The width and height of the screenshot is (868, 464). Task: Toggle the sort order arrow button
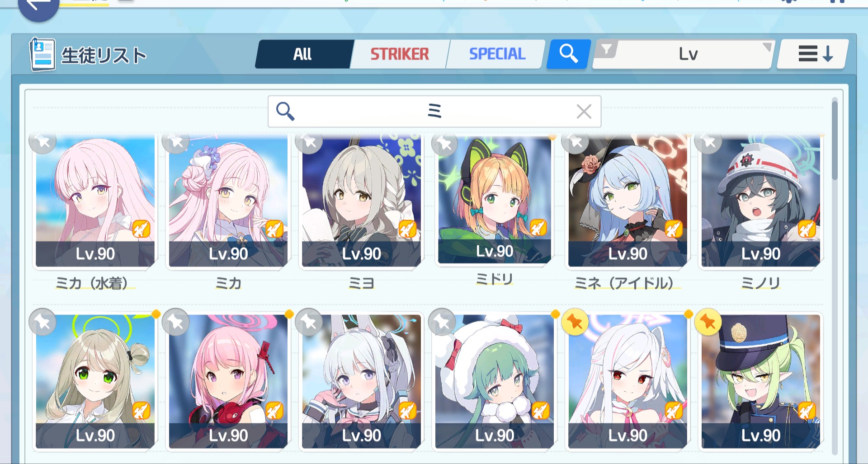(x=813, y=54)
